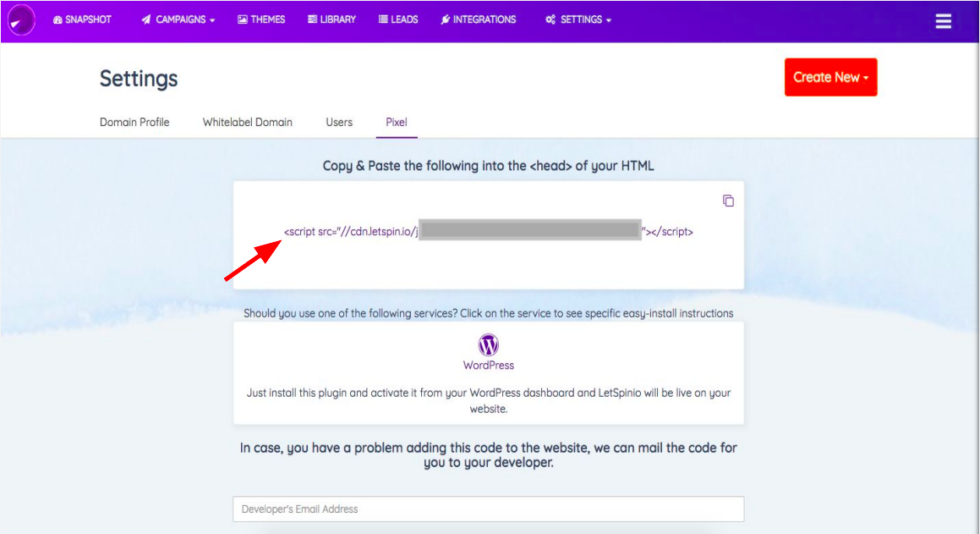Viewport: 980px width, 534px height.
Task: Select the Pixel tab
Action: (397, 122)
